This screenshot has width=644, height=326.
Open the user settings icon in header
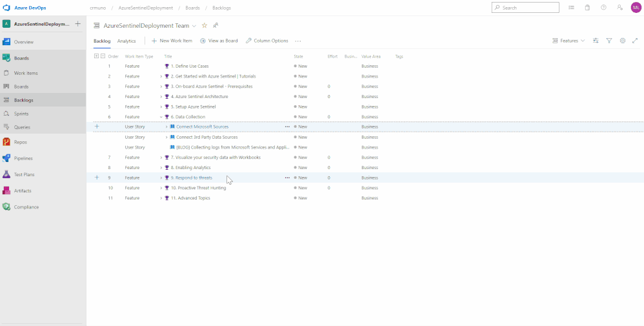coord(619,7)
